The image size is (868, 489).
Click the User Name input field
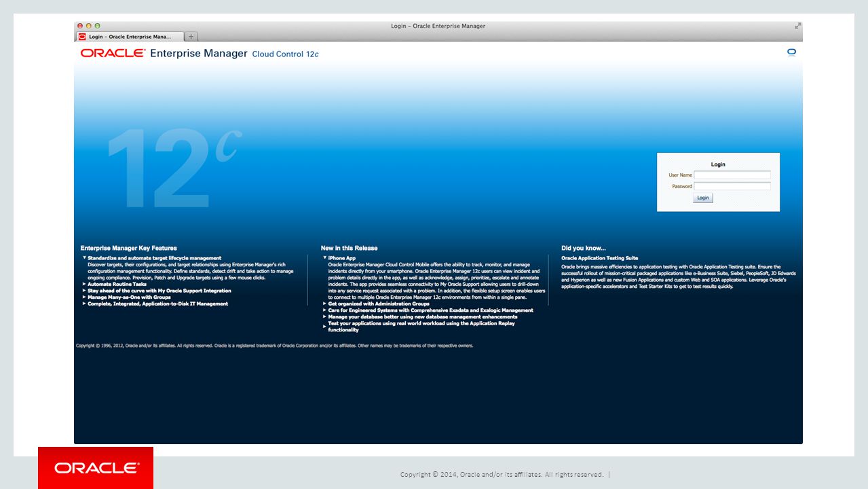[x=732, y=175]
